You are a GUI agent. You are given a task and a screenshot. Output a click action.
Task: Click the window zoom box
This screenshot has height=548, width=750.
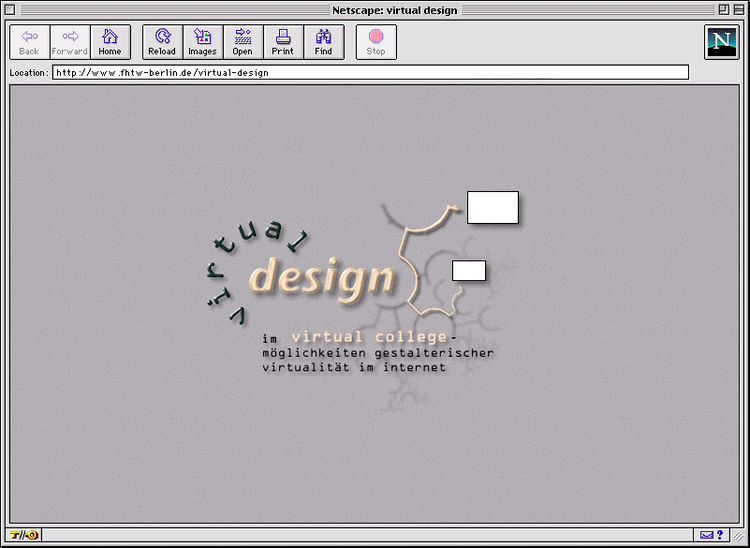tap(724, 10)
